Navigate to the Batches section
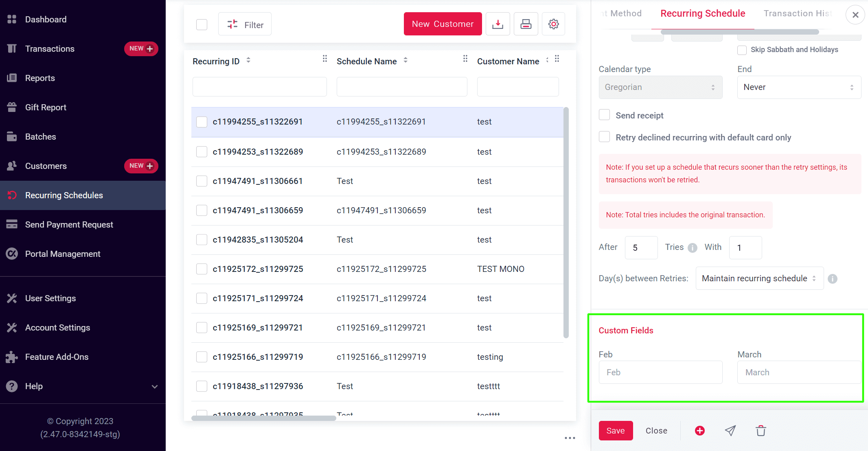The width and height of the screenshot is (868, 451). click(x=40, y=136)
